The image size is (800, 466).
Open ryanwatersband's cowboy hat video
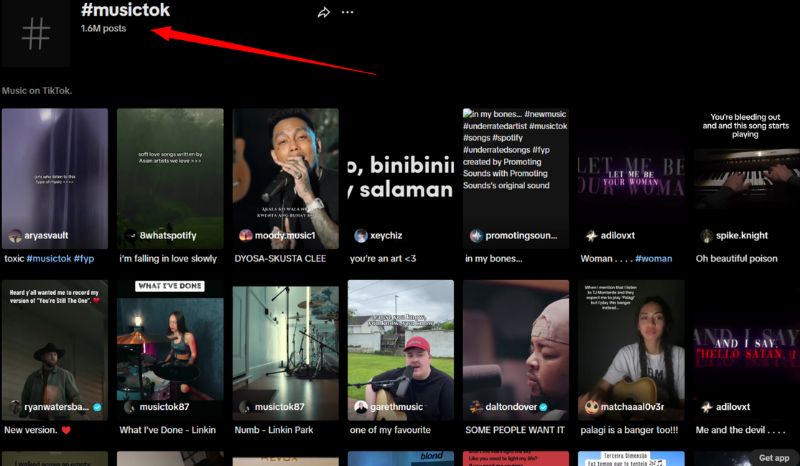tap(55, 350)
